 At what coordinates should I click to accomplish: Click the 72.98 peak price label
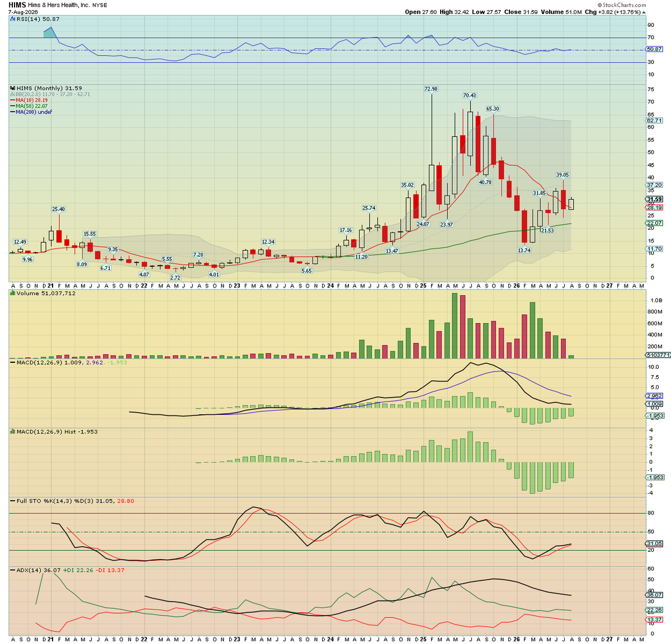coord(431,89)
